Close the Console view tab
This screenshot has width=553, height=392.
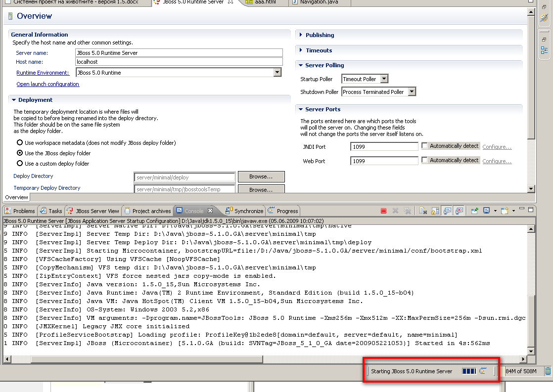click(210, 211)
